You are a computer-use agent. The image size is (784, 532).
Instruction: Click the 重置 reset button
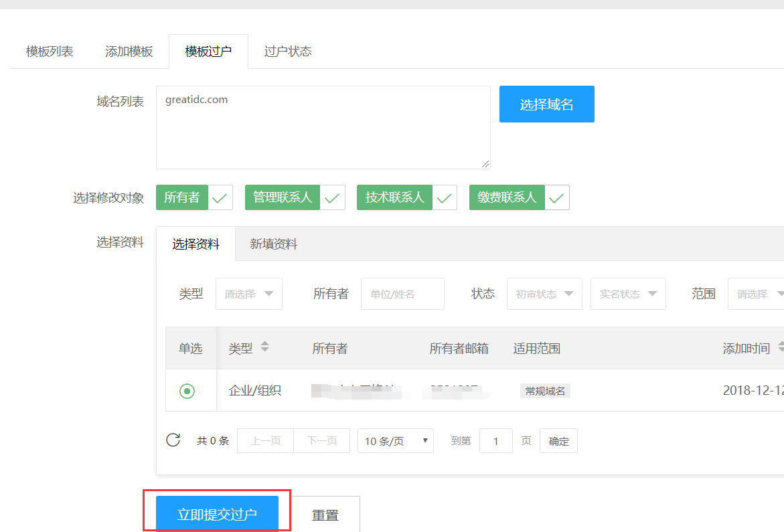tap(326, 515)
